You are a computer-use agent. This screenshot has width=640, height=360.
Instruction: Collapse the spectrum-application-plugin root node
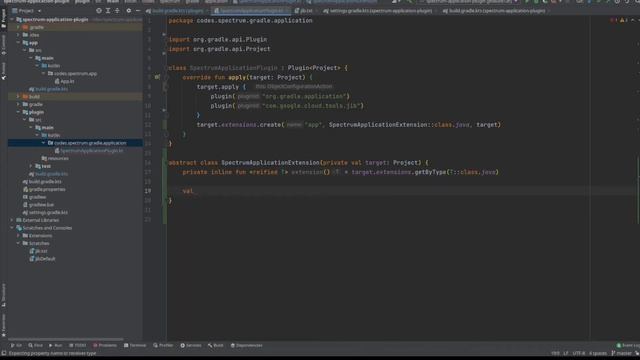(12, 19)
